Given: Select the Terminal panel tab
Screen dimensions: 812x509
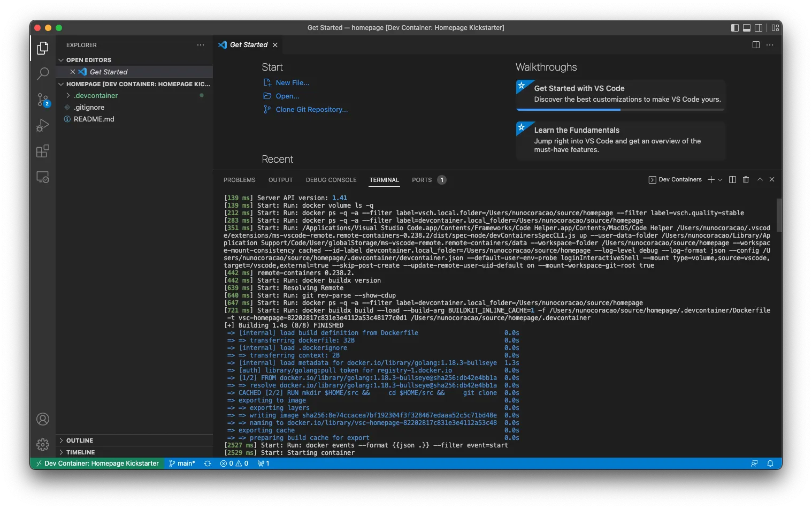Looking at the screenshot, I should [384, 180].
